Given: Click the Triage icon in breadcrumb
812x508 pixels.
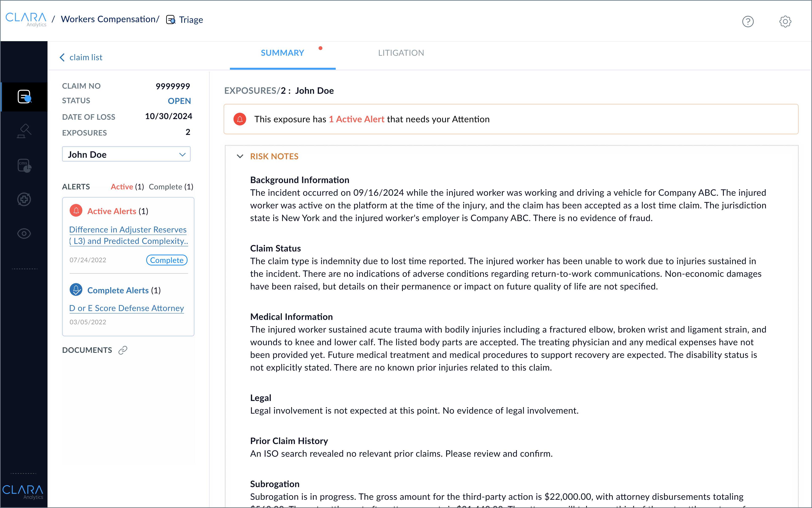Looking at the screenshot, I should [171, 20].
